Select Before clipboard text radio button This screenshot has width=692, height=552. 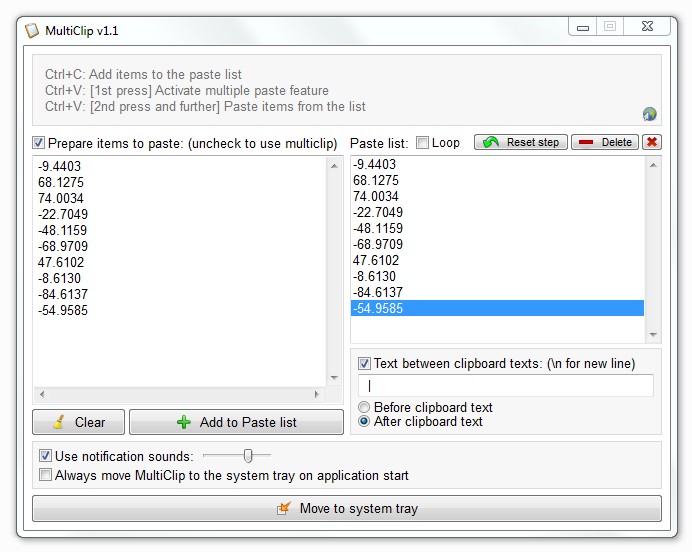point(364,407)
